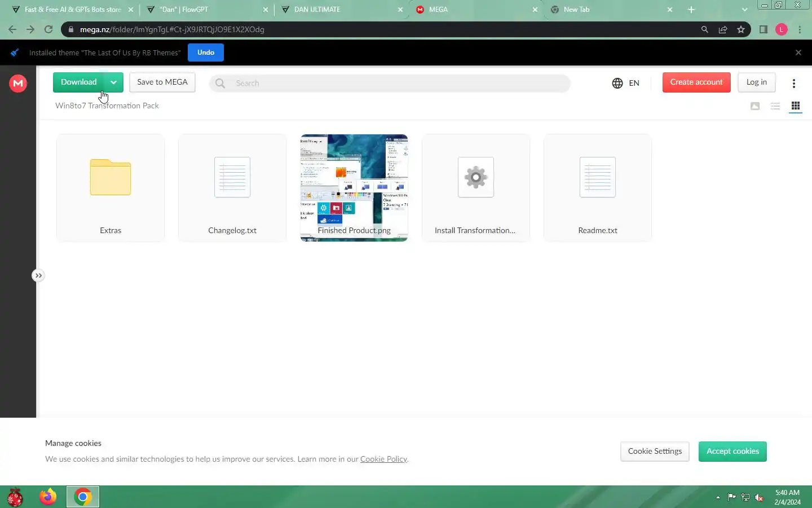Switch to DAN ULTIMATE tab
The image size is (812, 508).
342,10
